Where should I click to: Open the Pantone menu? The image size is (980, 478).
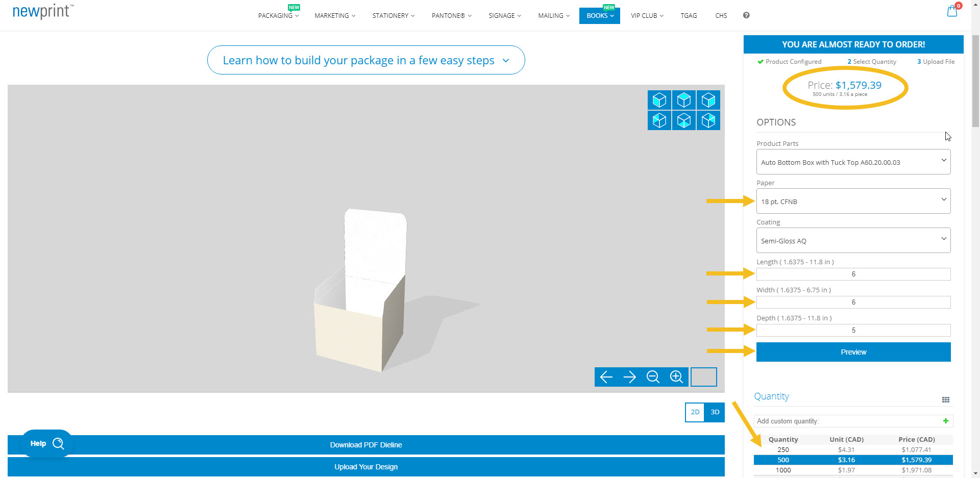pos(452,15)
